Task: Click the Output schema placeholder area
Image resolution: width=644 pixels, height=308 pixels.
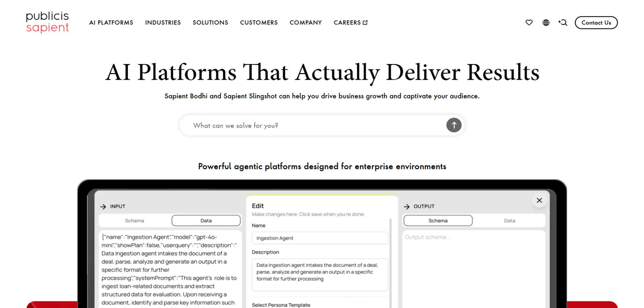Action: pos(474,269)
